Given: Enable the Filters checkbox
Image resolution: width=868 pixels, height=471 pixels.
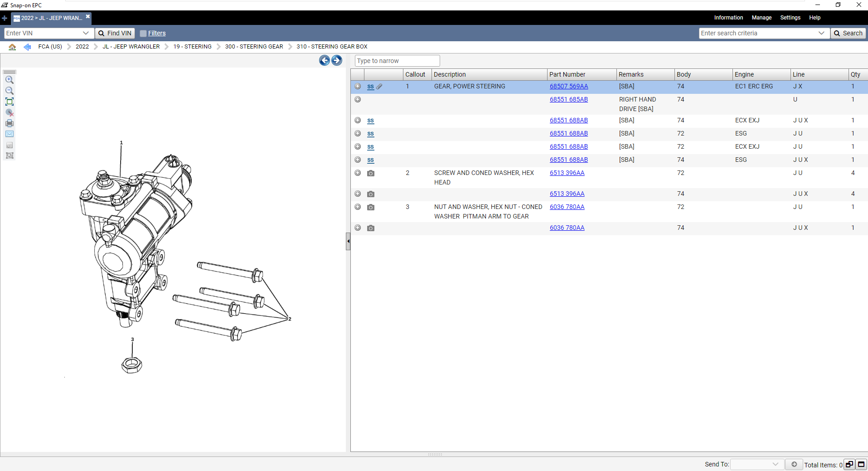Looking at the screenshot, I should click(143, 34).
